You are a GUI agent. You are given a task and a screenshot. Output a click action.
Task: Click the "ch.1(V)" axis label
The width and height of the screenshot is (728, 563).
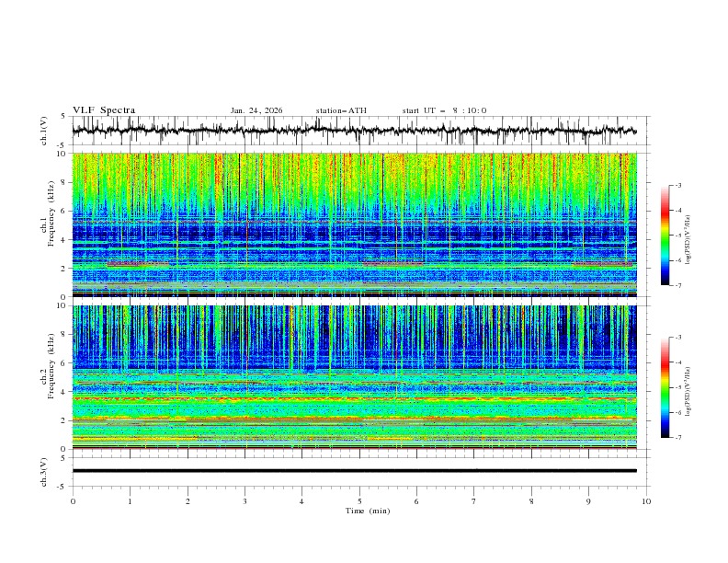tap(44, 131)
